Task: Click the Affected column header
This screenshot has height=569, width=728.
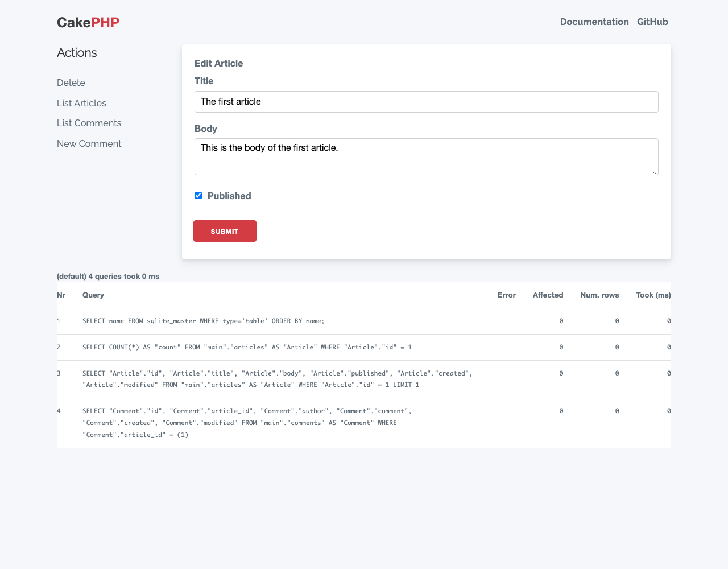Action: pos(548,295)
